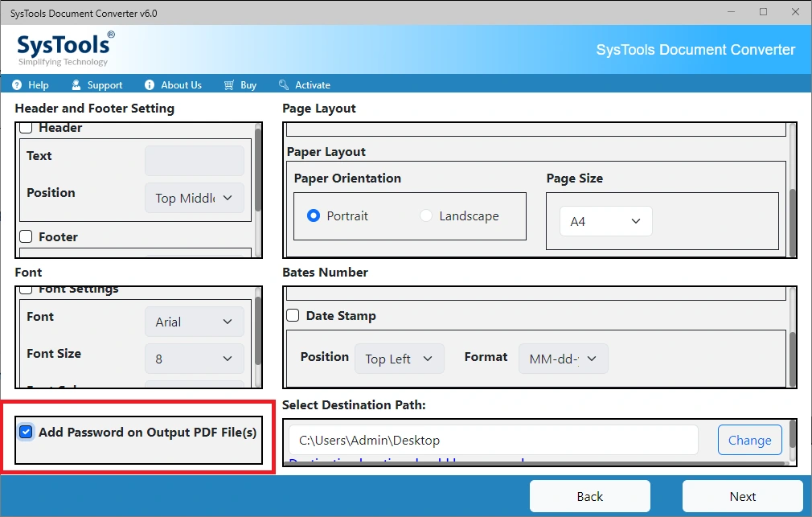
Task: Click the Help question mark icon
Action: 17,85
